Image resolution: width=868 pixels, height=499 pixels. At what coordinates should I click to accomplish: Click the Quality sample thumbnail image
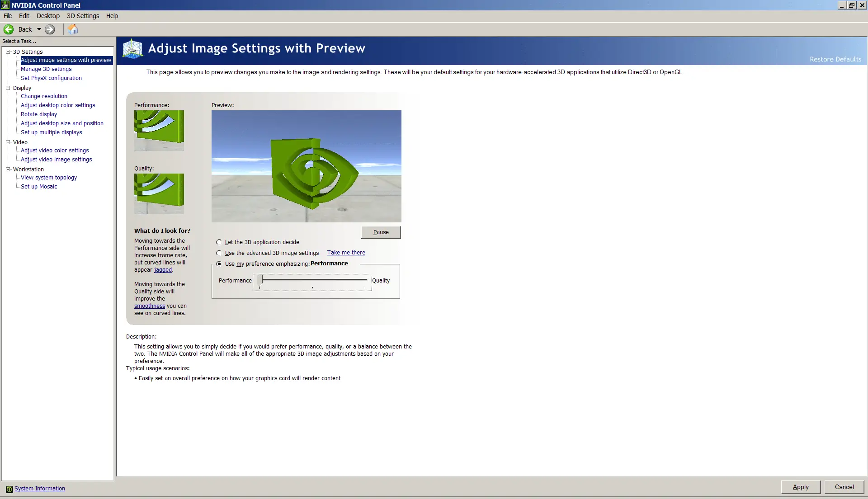pos(159,194)
